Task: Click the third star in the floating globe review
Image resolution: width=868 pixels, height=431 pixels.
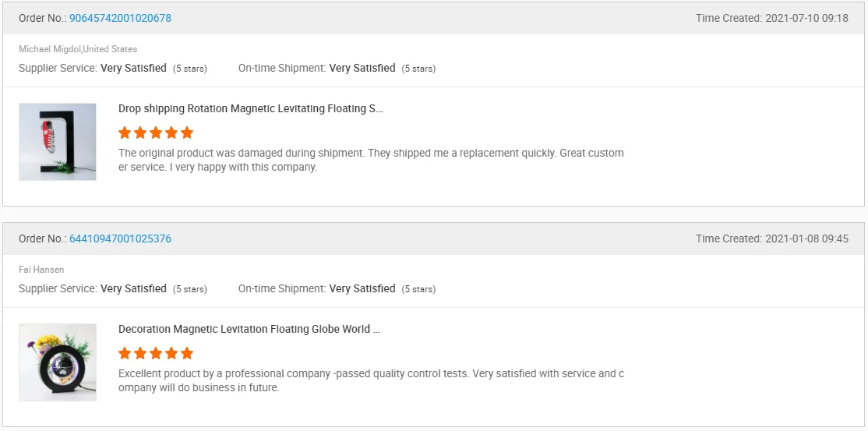Action: pos(156,353)
